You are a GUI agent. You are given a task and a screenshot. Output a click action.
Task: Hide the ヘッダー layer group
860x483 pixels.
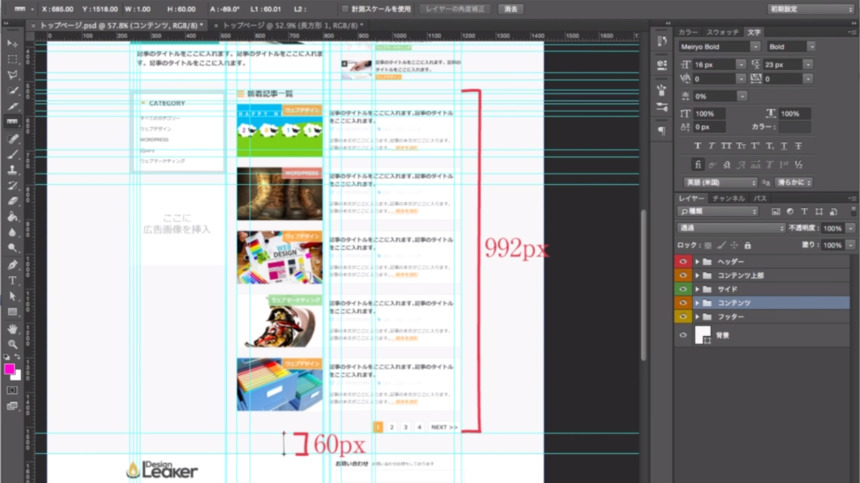point(683,262)
